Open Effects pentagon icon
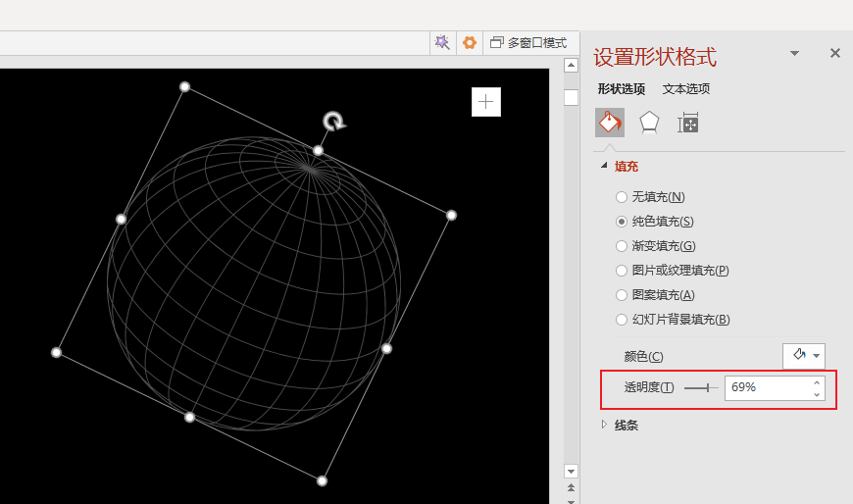Viewport: 853px width, 504px height. point(649,123)
